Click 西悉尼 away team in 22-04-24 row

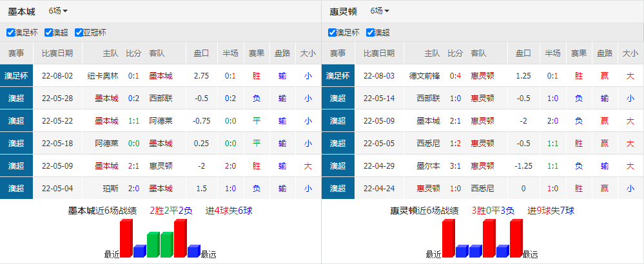(483, 189)
